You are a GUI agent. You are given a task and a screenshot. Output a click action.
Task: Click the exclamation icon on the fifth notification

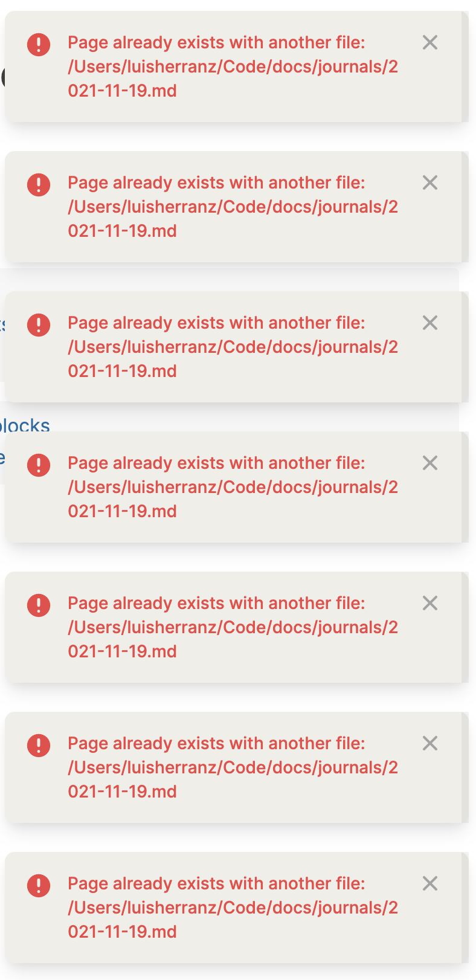[38, 605]
